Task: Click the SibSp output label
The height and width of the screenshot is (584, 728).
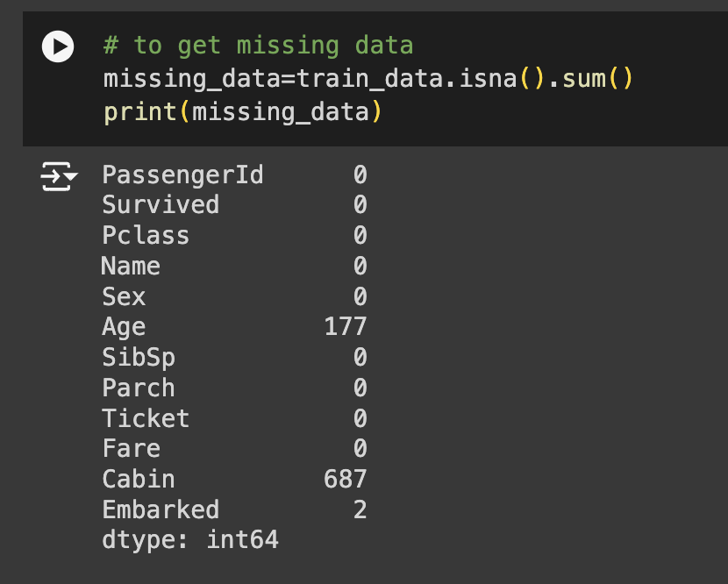Action: click(139, 358)
